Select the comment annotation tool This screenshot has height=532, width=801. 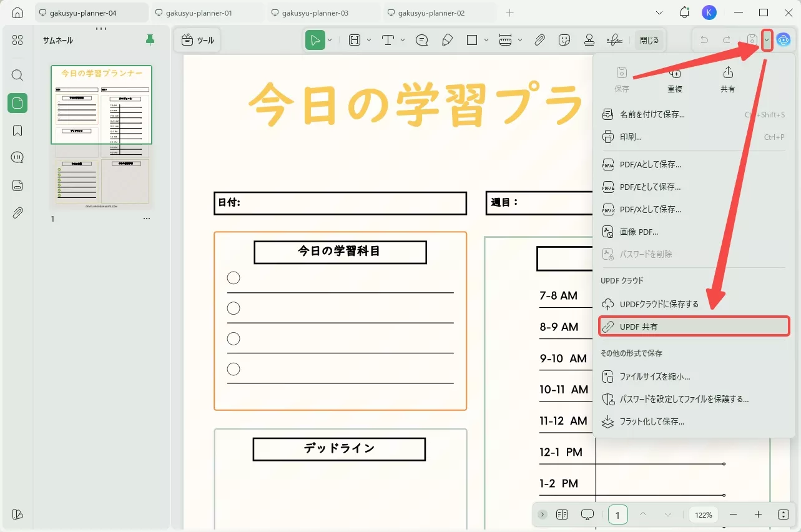click(x=421, y=39)
